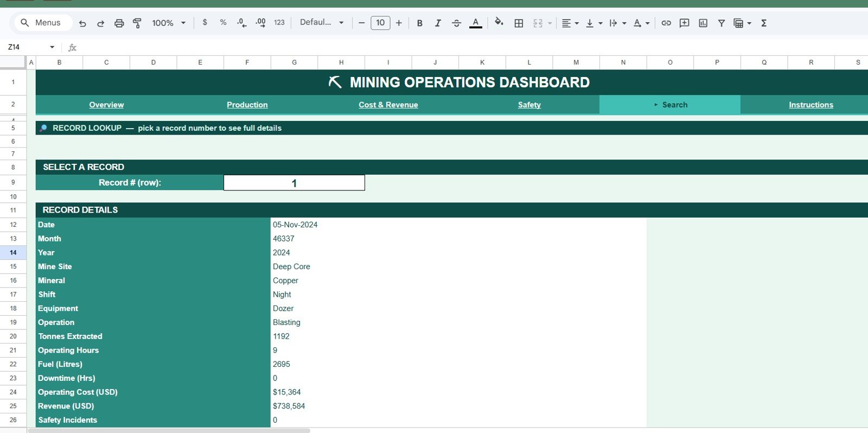Open text wrapping dropdown
Image resolution: width=868 pixels, height=433 pixels.
618,23
